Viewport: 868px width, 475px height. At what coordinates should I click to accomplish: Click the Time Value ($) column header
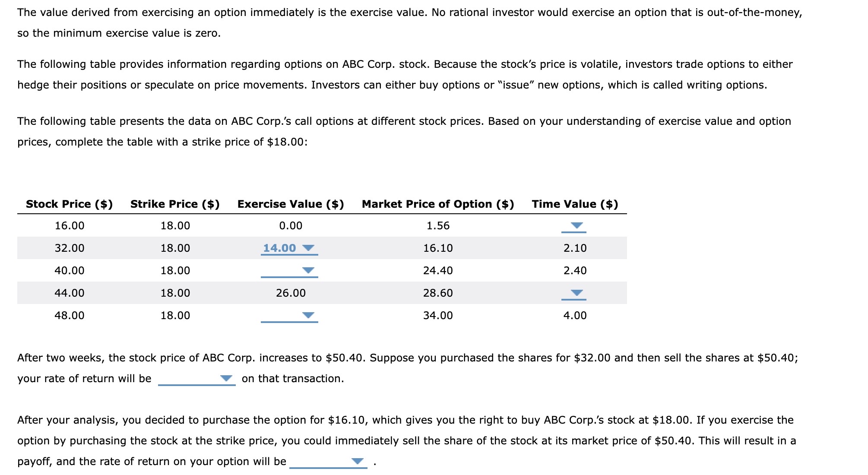[x=575, y=204]
